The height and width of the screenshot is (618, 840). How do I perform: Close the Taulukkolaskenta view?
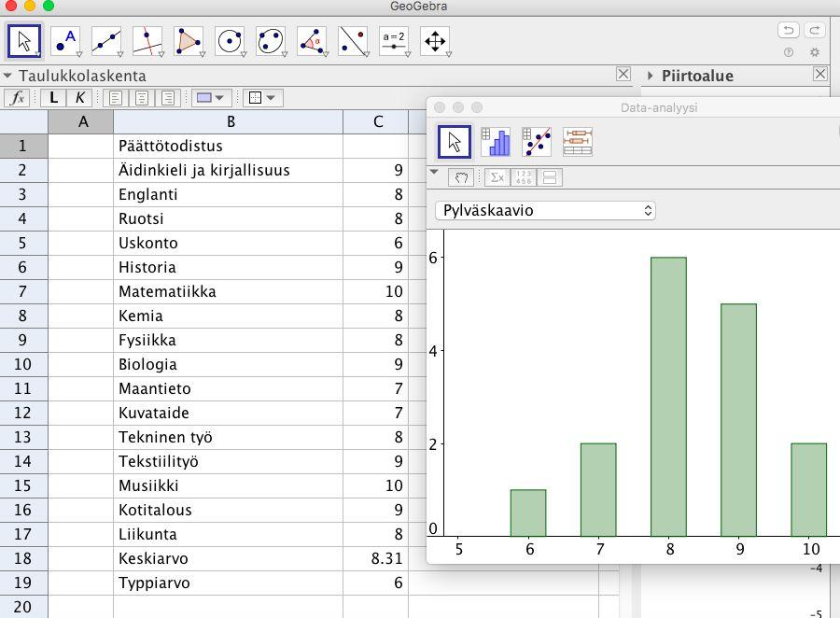coord(623,74)
